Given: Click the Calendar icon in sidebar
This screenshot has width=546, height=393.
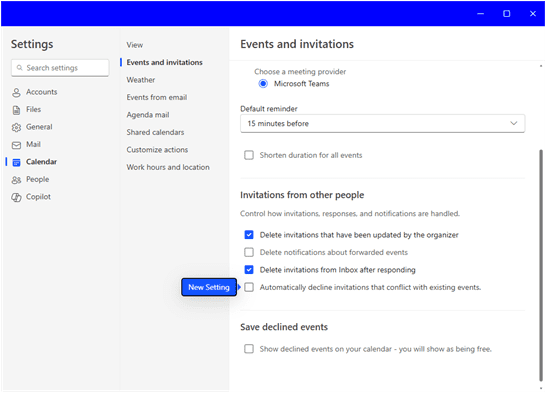Looking at the screenshot, I should pos(16,162).
